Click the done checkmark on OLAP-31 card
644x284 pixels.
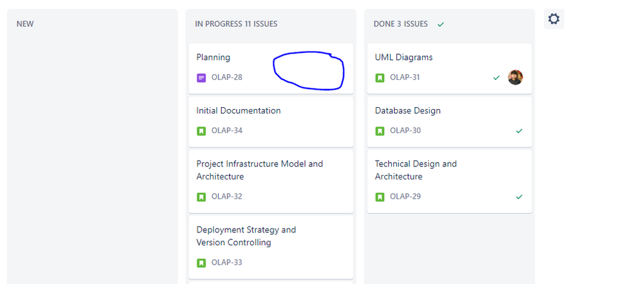click(496, 77)
